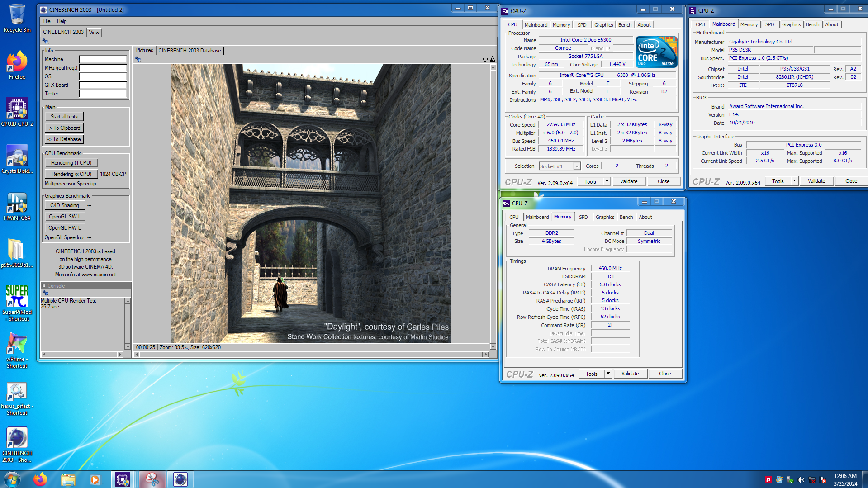Click Start all tests button

pyautogui.click(x=64, y=117)
